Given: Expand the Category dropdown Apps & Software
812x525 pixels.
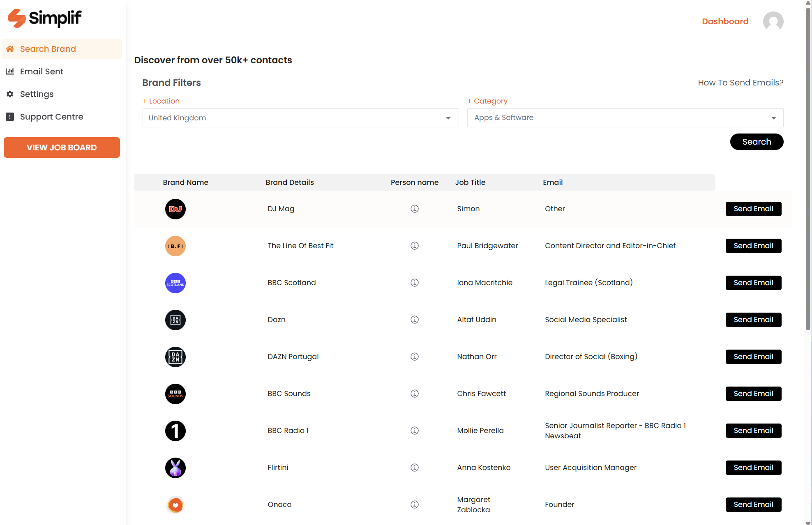Looking at the screenshot, I should click(616, 118).
